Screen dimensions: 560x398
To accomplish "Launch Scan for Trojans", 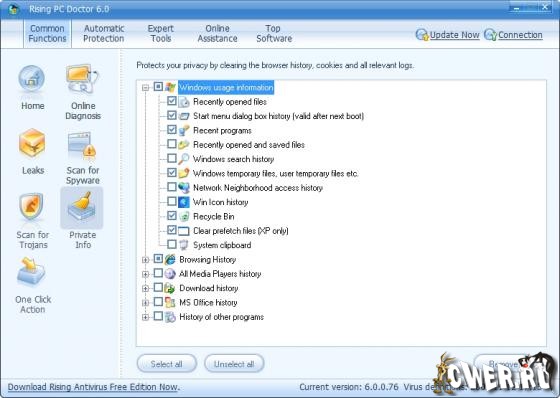I will (32, 207).
